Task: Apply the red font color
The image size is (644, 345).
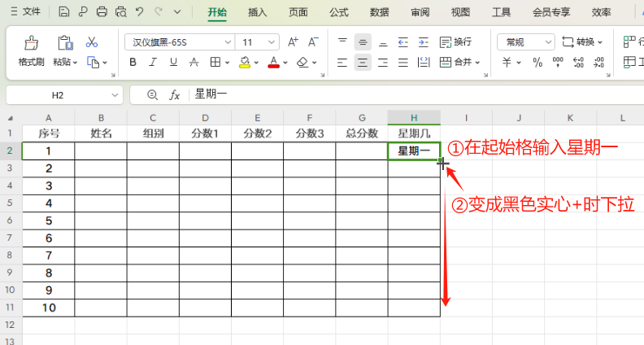Action: pyautogui.click(x=273, y=62)
